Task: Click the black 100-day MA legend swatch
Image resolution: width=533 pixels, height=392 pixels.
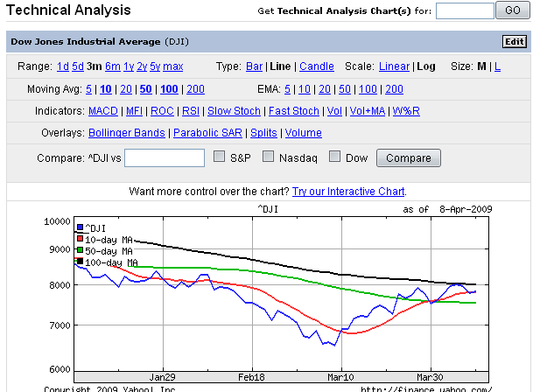Action: point(81,261)
